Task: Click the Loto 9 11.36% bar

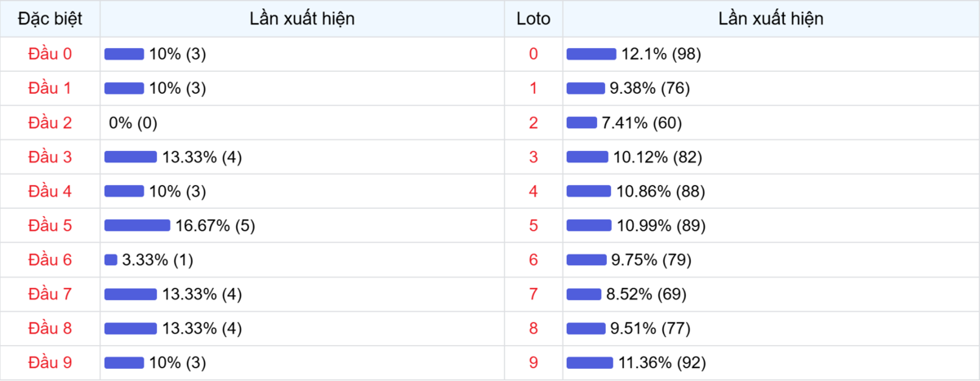Action: [x=590, y=362]
